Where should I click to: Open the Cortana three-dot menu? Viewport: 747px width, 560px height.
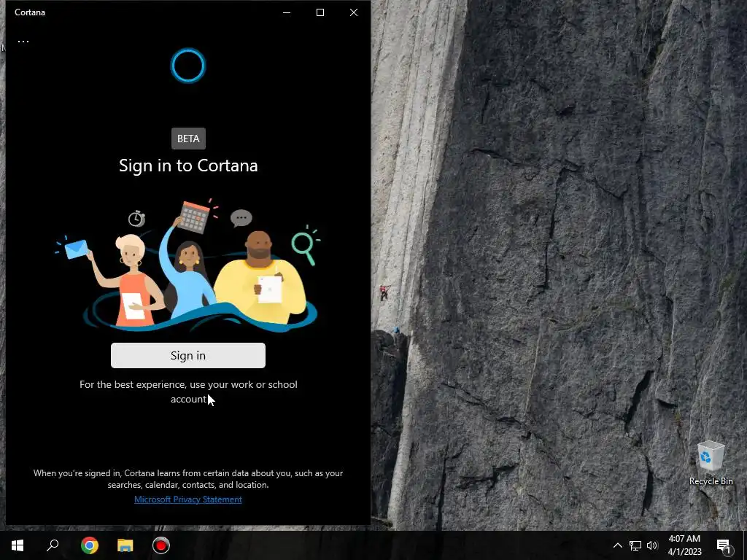[23, 42]
